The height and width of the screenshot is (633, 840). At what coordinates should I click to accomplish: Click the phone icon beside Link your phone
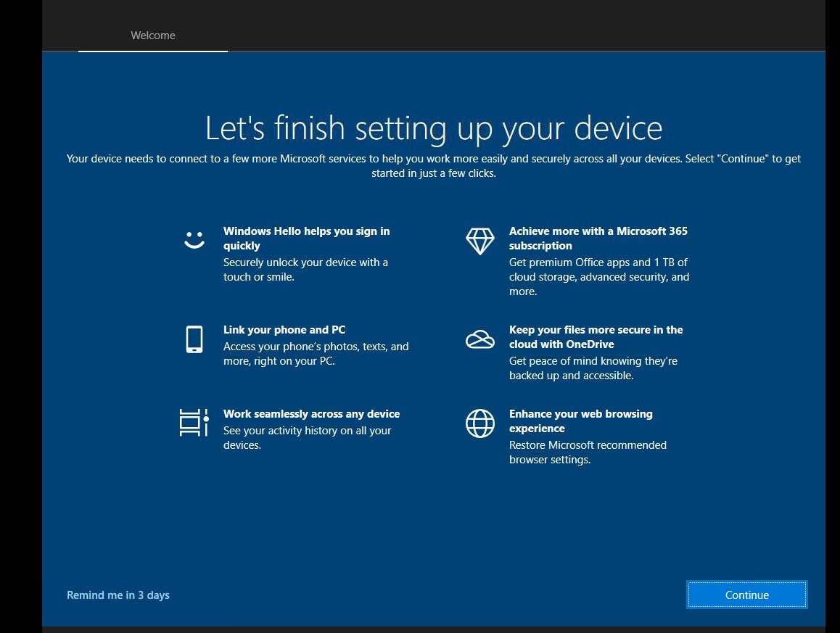(194, 339)
